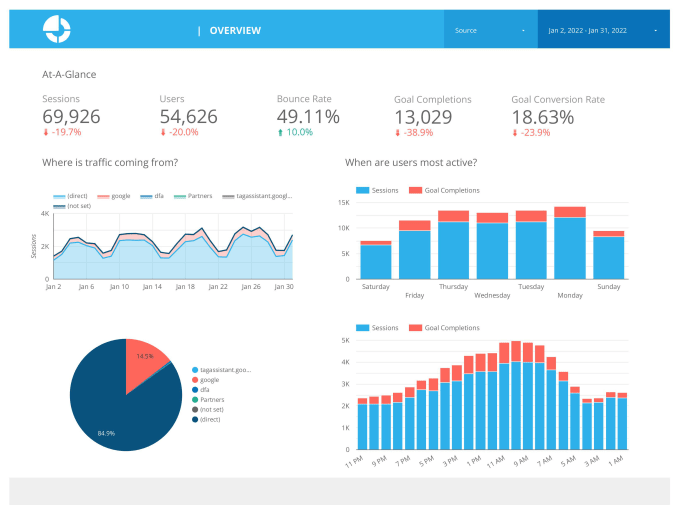Click the google dot in pie legend
680x505 pixels.
[195, 380]
